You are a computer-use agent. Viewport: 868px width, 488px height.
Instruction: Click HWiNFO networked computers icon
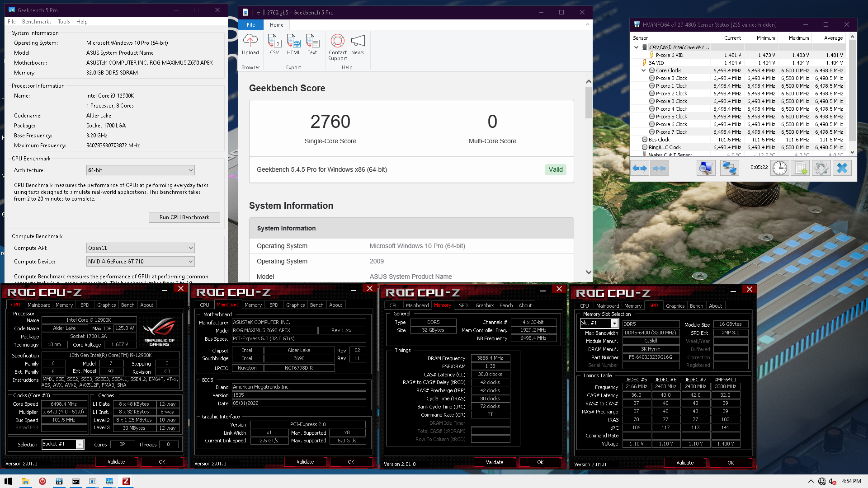pyautogui.click(x=729, y=168)
